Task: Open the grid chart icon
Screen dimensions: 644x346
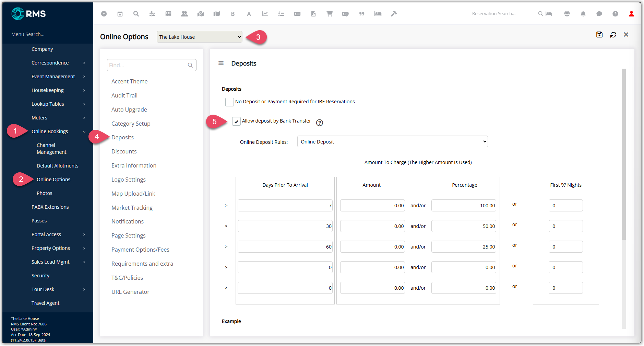Action: pyautogui.click(x=168, y=14)
